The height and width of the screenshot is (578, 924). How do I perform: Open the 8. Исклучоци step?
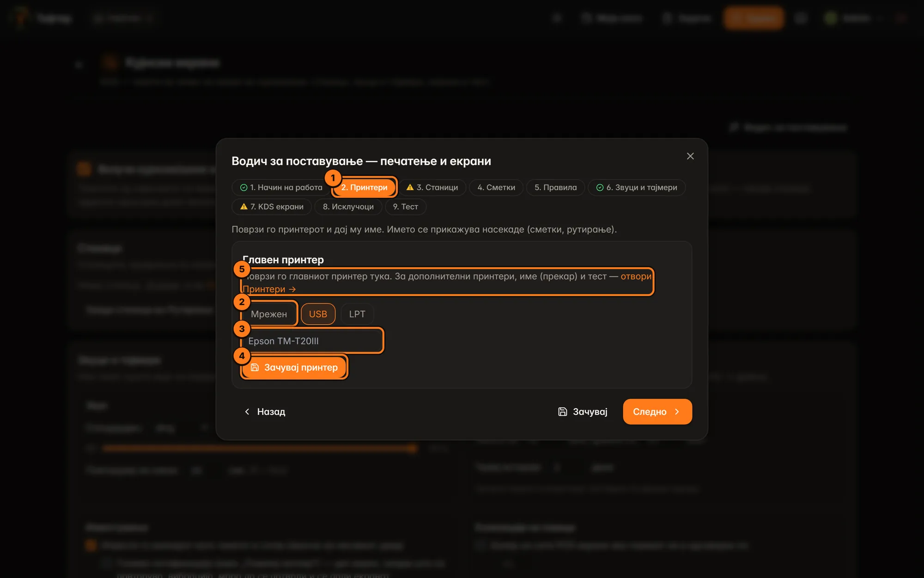click(x=348, y=207)
